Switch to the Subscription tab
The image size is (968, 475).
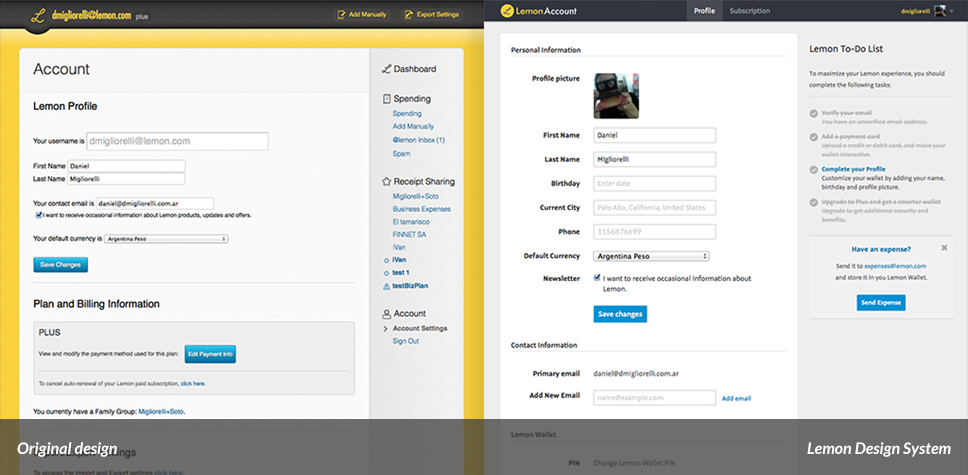749,11
